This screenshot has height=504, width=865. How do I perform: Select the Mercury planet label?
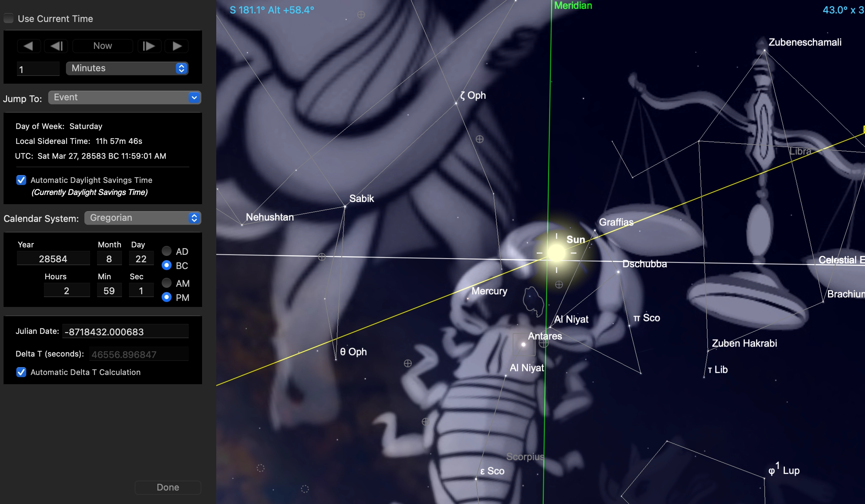(x=489, y=291)
